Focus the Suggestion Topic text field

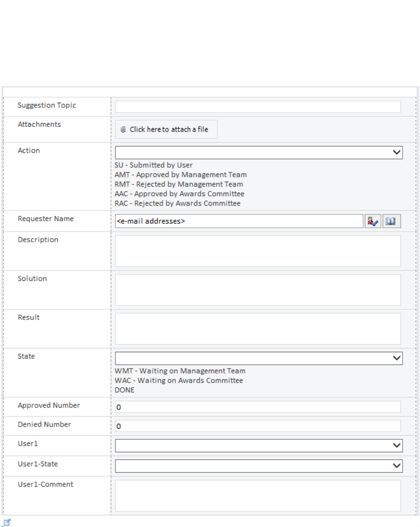click(x=258, y=107)
